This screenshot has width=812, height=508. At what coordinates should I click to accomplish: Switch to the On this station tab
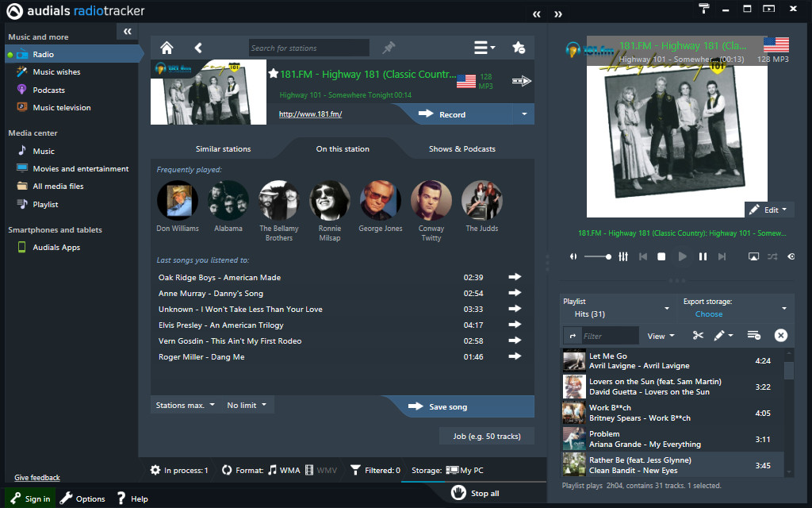point(343,148)
